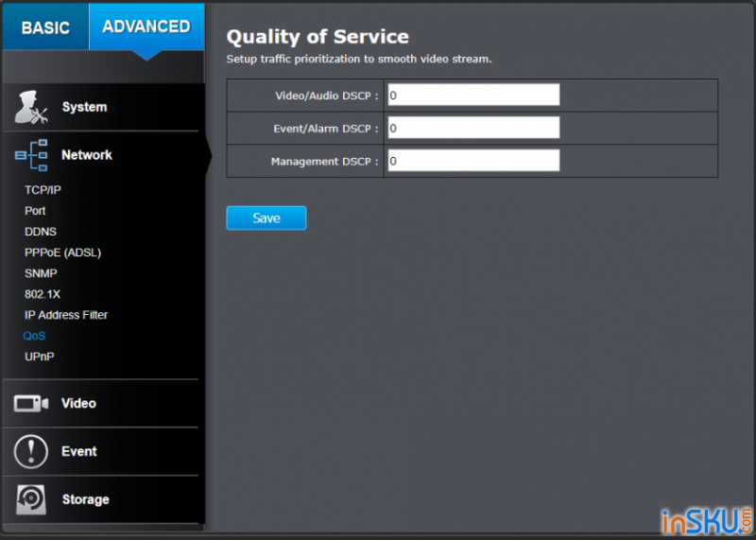
Task: Open Port settings page
Action: pyautogui.click(x=35, y=211)
